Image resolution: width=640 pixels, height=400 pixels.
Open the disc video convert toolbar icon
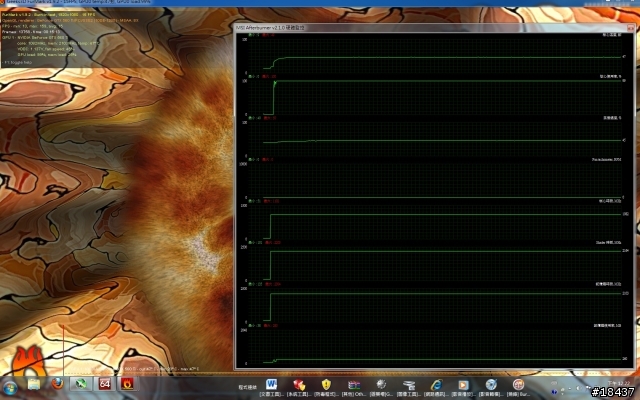pyautogui.click(x=491, y=384)
